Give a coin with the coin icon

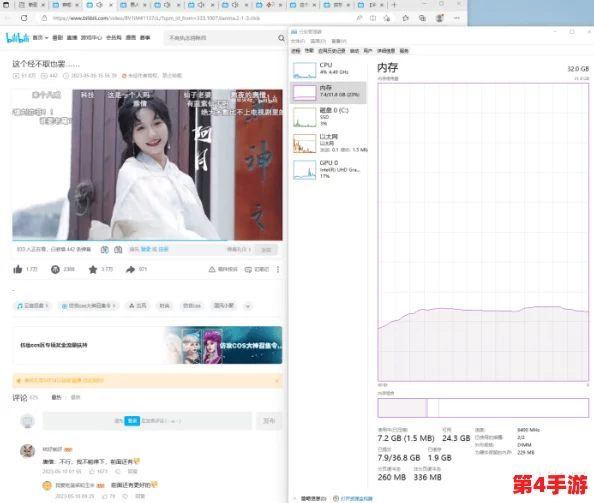[55, 269]
